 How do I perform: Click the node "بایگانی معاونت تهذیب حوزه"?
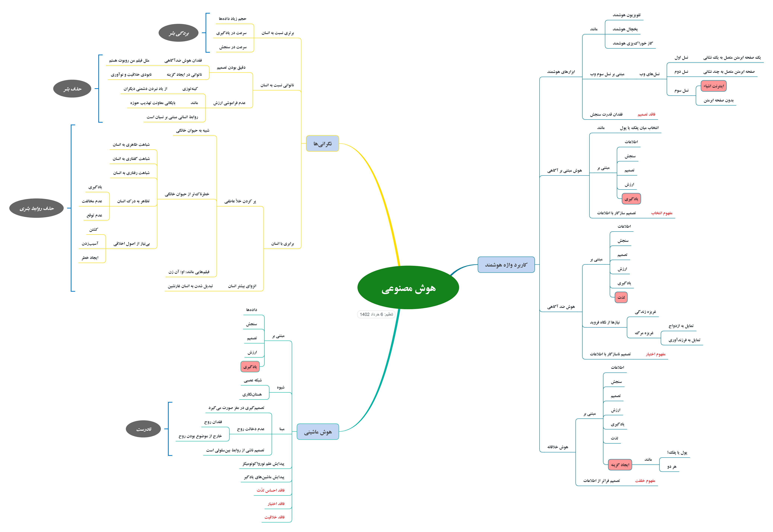(153, 103)
